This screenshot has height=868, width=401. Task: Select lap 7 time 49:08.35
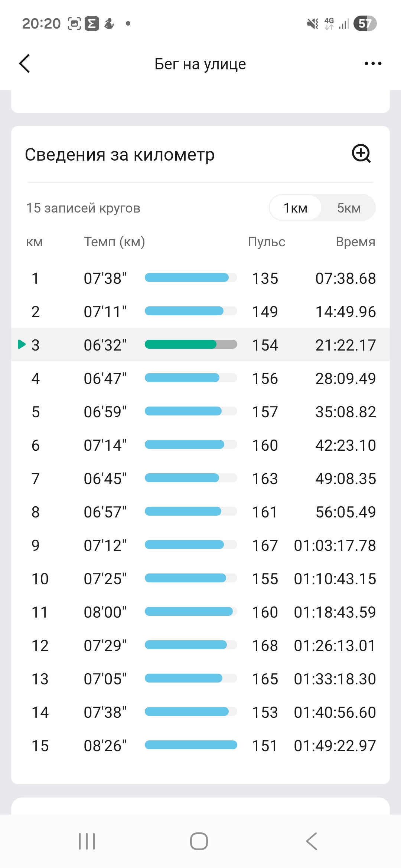coord(346,479)
